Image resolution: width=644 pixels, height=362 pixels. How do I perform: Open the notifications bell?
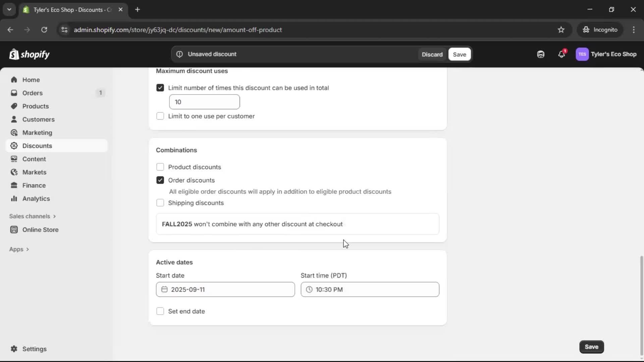(x=562, y=54)
